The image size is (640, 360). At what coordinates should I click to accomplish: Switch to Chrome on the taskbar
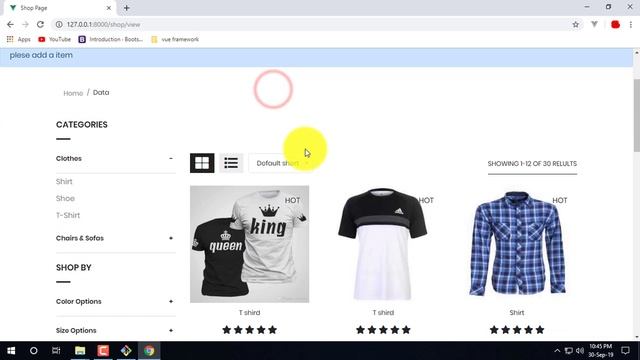149,351
